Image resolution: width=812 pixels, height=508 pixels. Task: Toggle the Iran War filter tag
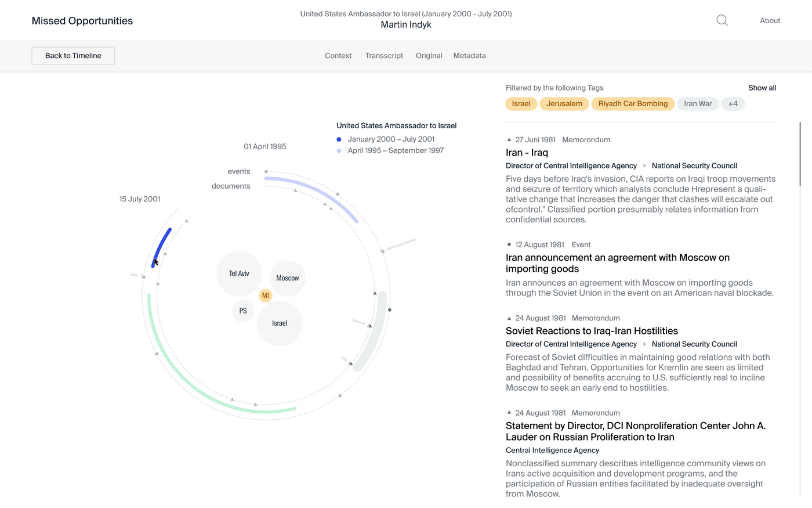click(698, 104)
